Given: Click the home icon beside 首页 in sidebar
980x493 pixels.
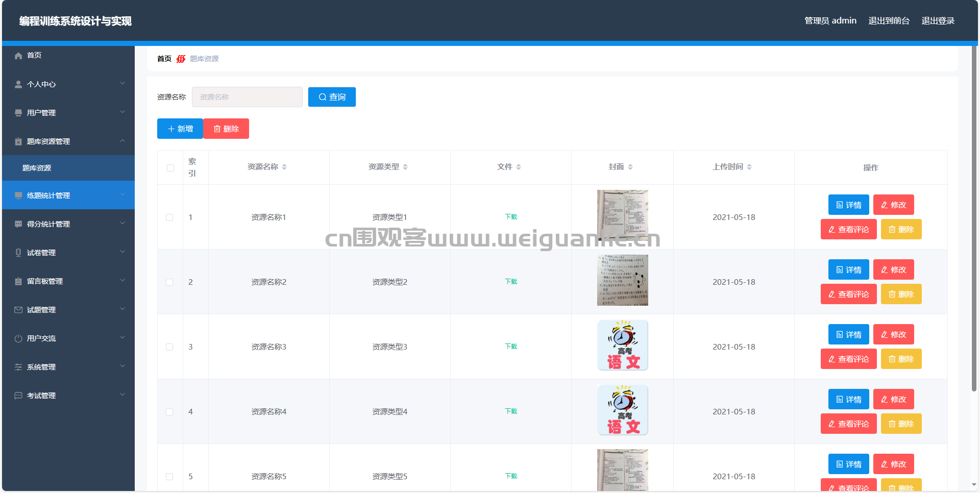Looking at the screenshot, I should click(x=18, y=56).
